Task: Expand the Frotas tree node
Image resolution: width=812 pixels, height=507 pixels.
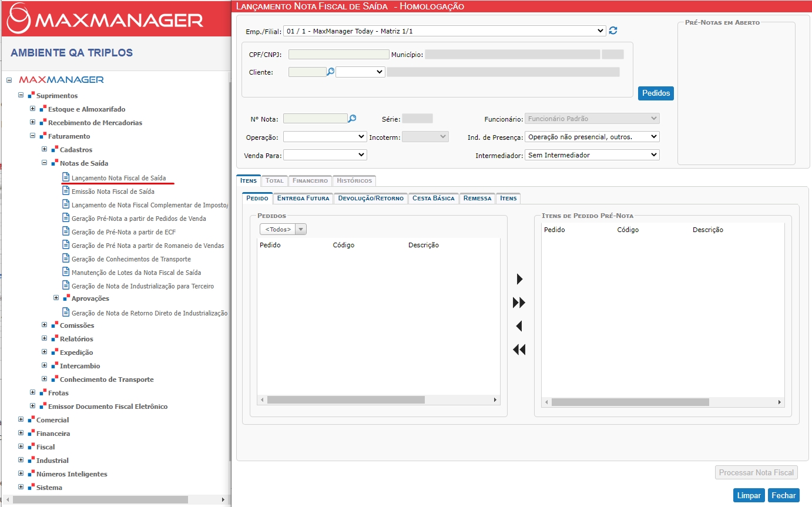Action: [x=33, y=392]
